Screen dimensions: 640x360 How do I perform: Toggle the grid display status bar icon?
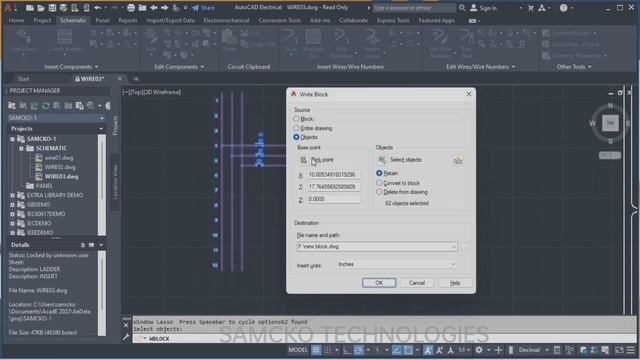coord(316,350)
